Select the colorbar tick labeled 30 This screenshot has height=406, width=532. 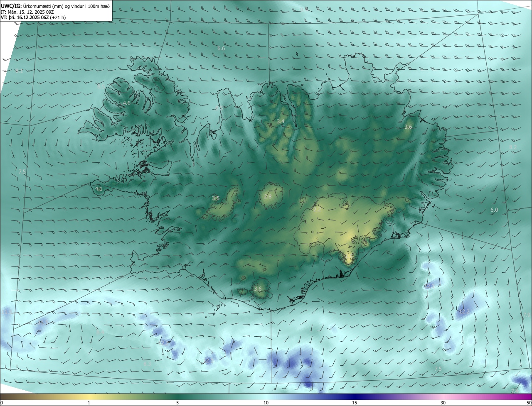click(x=443, y=403)
